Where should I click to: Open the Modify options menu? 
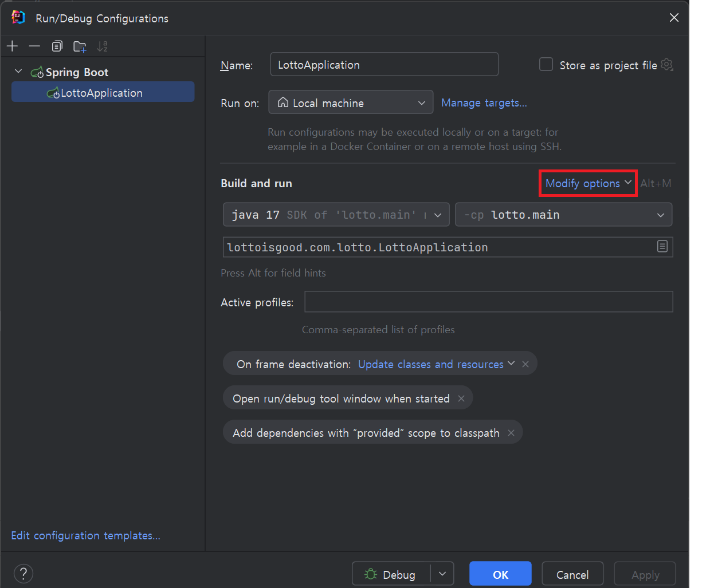tap(587, 183)
